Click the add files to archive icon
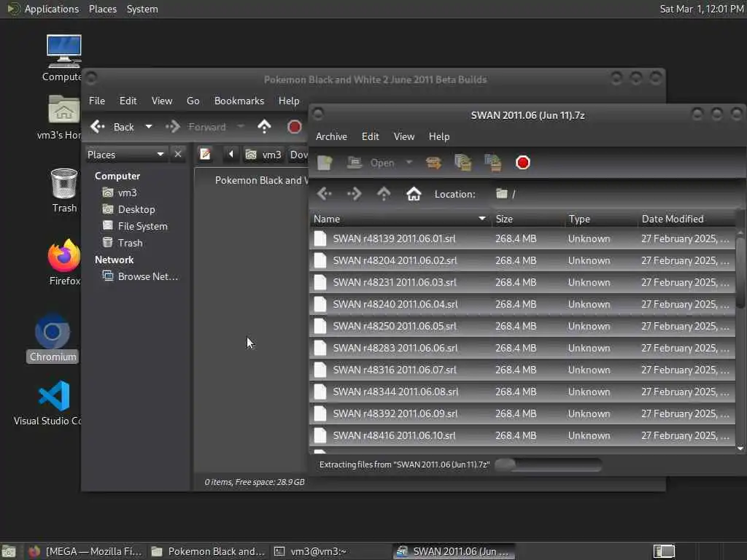747x560 pixels. point(462,163)
